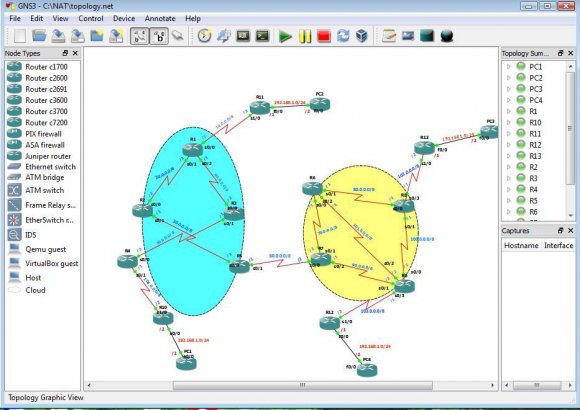The image size is (580, 410).
Task: Open the Edit menu
Action: click(36, 19)
